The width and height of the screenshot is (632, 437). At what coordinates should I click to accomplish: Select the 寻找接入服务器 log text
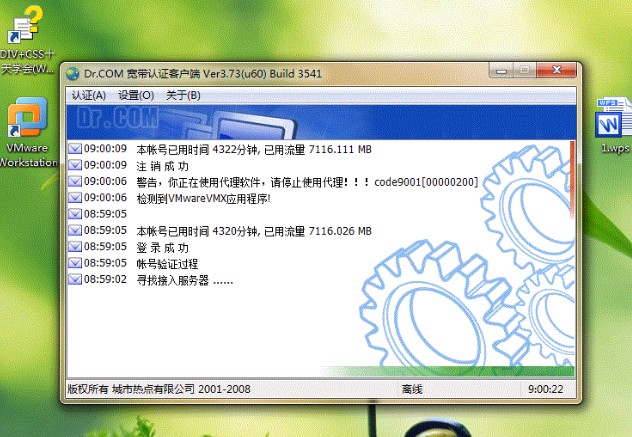pyautogui.click(x=185, y=280)
